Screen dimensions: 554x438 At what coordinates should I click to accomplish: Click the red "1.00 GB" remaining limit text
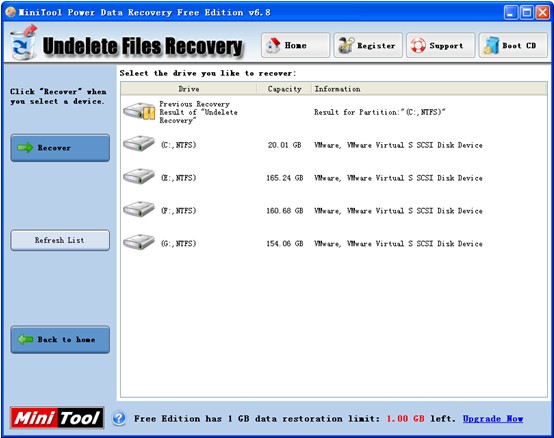tap(405, 419)
